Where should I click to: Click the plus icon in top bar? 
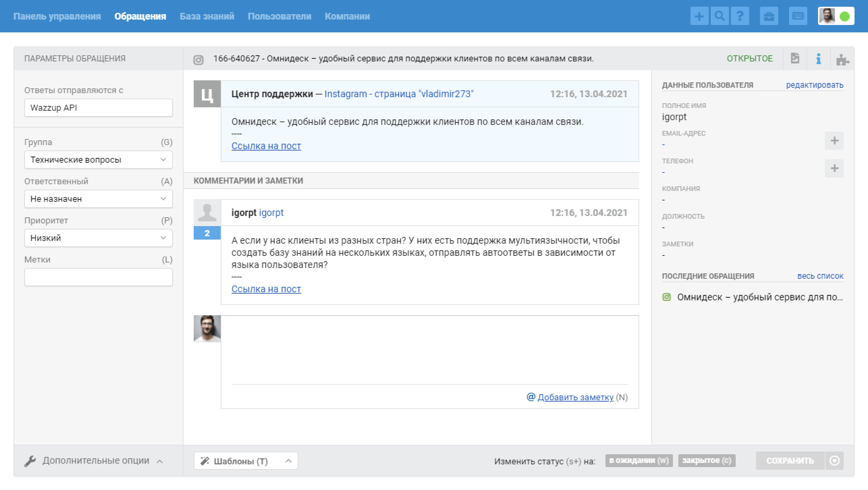(x=699, y=16)
